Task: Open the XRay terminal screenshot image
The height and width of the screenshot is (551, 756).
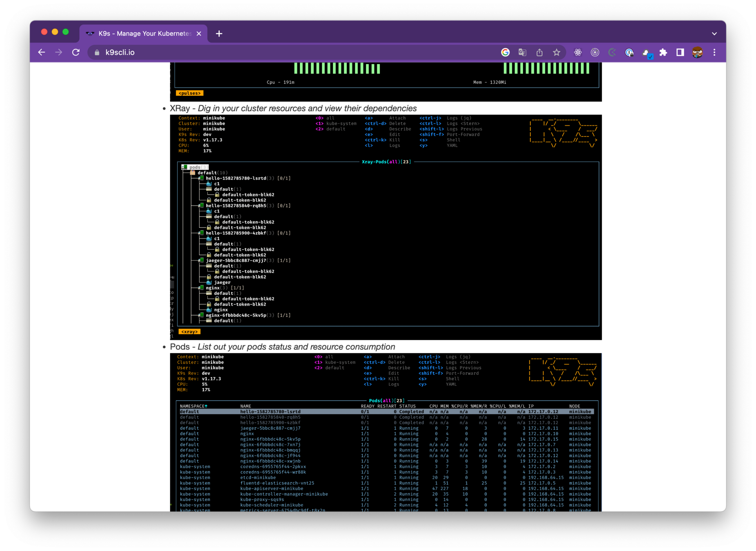Action: [x=386, y=227]
